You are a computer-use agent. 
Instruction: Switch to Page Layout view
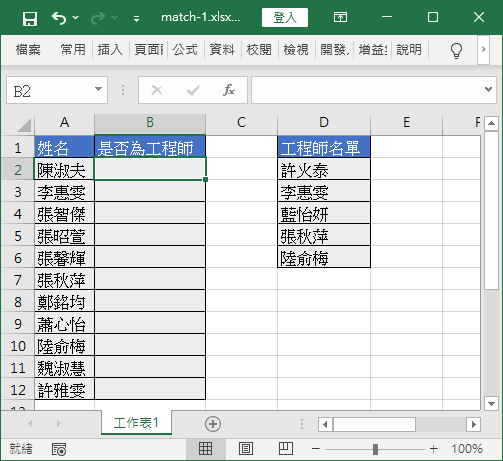tap(246, 449)
